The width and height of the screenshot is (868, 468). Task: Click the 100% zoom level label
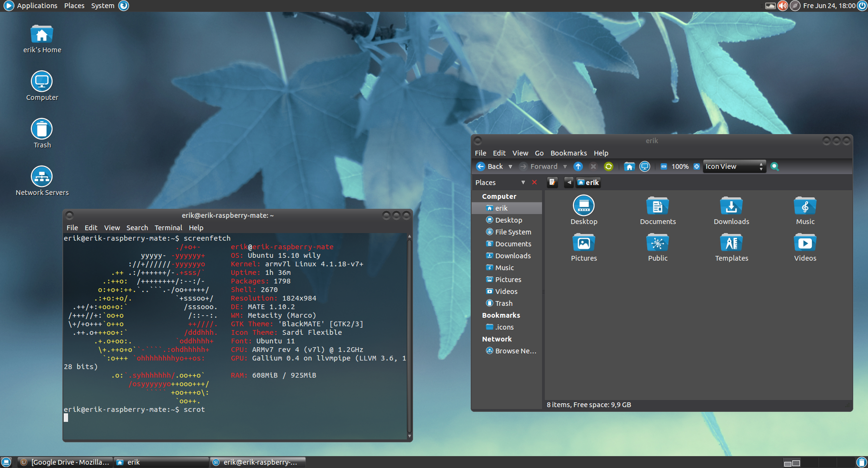coord(680,166)
